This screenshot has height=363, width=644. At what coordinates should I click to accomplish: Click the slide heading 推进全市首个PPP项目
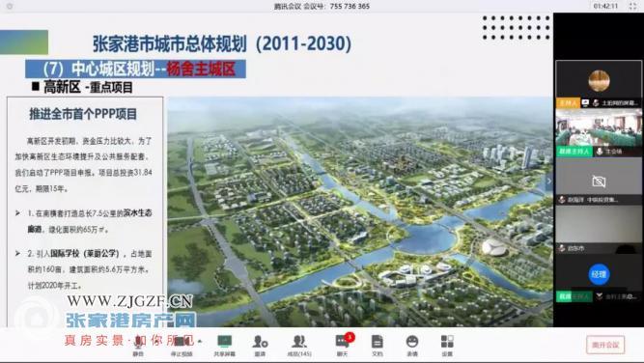(x=83, y=114)
